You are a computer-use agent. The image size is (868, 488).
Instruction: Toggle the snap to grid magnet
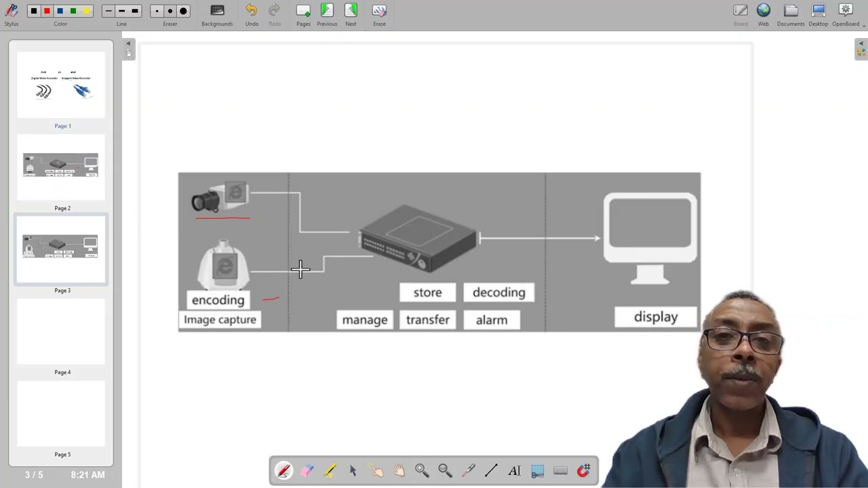coord(584,470)
